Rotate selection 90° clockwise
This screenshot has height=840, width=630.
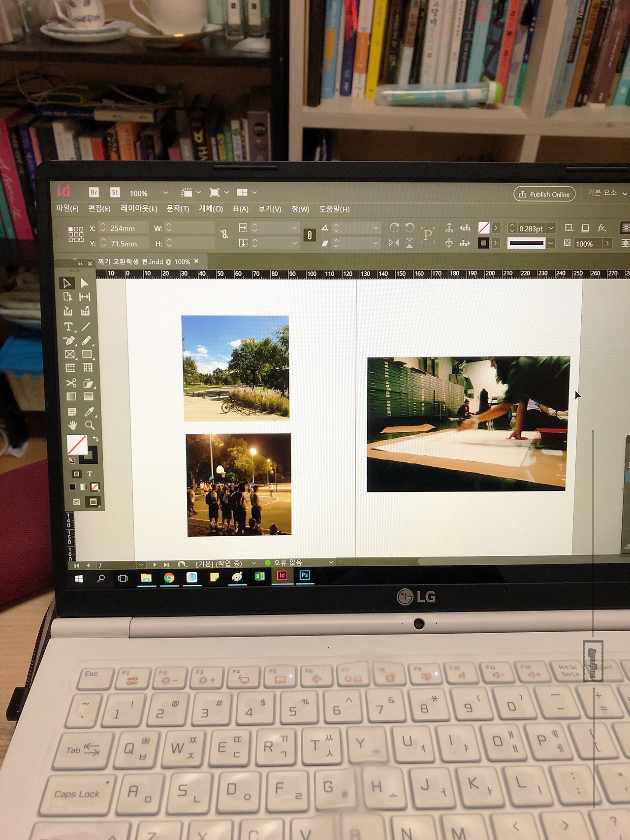(394, 227)
